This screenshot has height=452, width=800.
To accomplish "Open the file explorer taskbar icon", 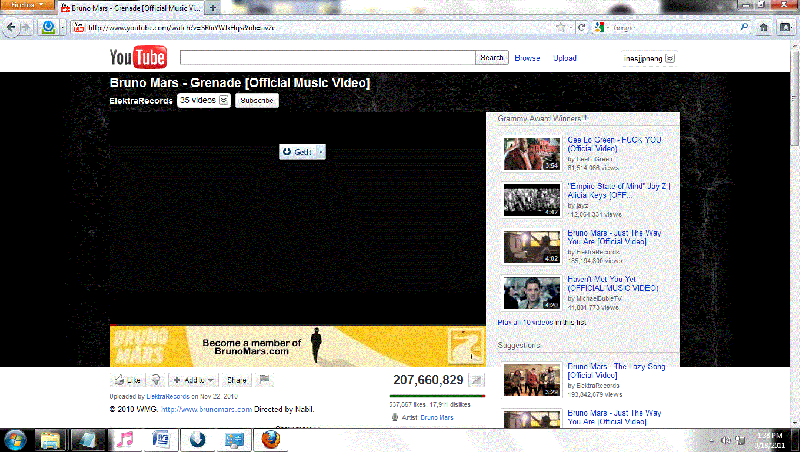I will tap(50, 440).
